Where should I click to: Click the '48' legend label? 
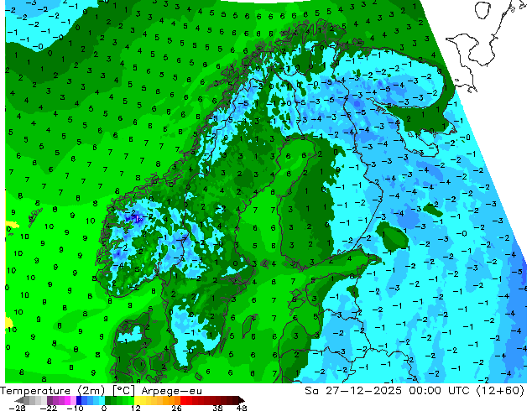coord(242,408)
